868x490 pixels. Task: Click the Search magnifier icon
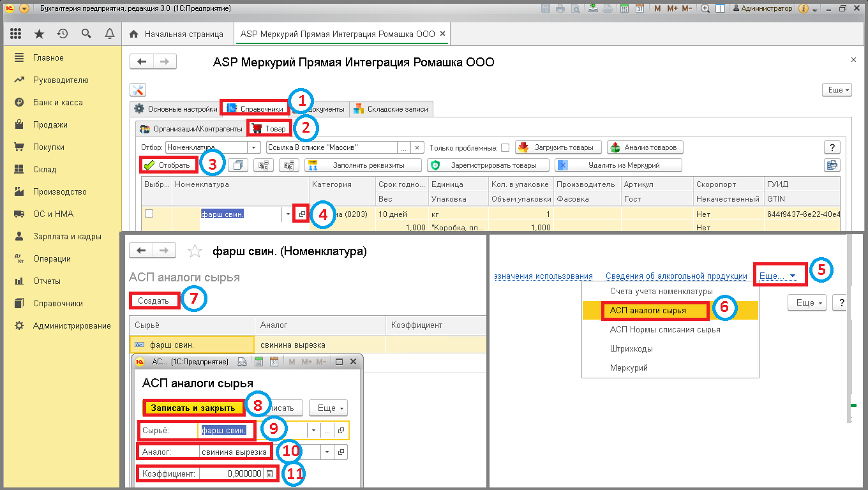pos(86,34)
